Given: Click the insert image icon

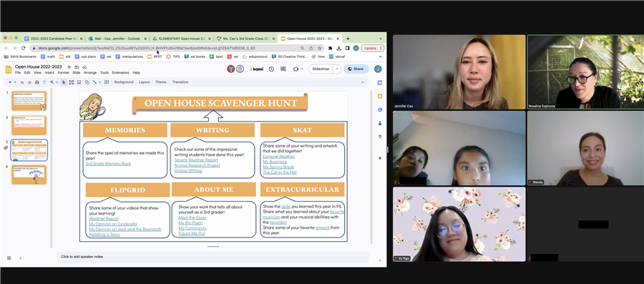Looking at the screenshot, I should 79,82.
